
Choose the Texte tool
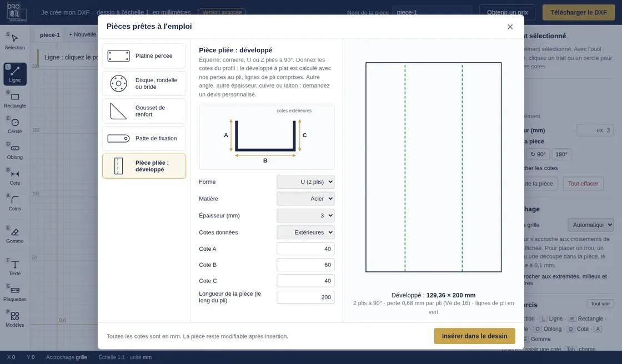pos(14,267)
